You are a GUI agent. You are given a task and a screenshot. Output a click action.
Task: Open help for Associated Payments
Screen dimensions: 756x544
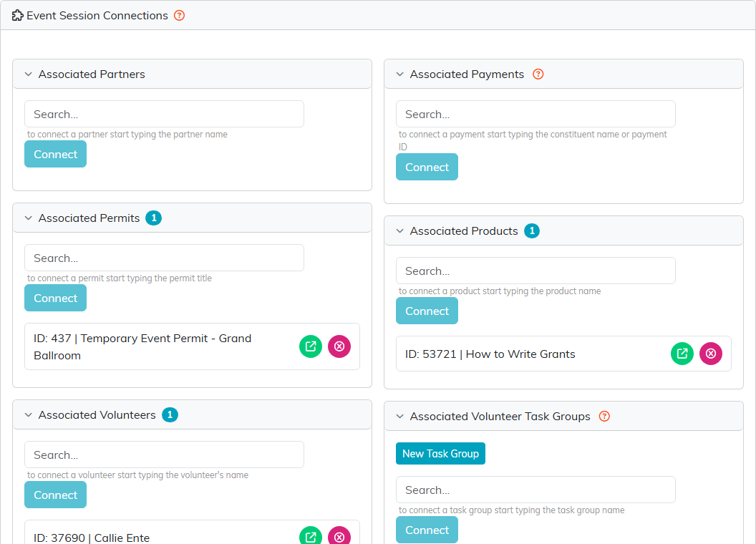coord(538,74)
